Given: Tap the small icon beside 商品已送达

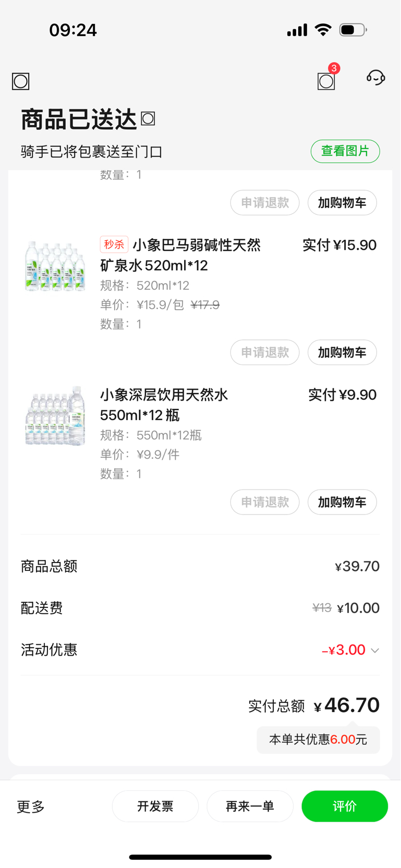Looking at the screenshot, I should tap(148, 119).
